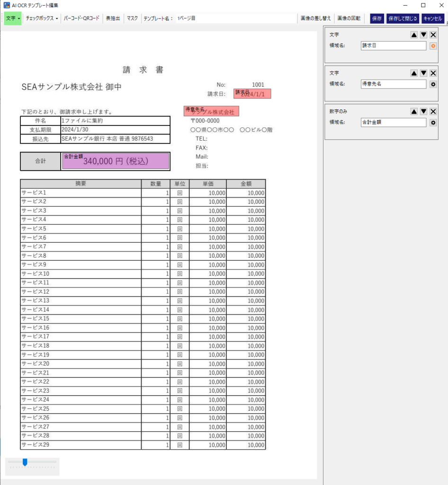Click the 金額 column header
Screen dimensions: 448x485
(x=246, y=184)
